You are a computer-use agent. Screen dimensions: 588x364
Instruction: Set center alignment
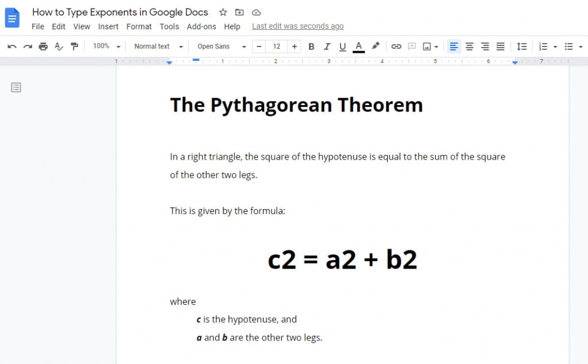(469, 47)
